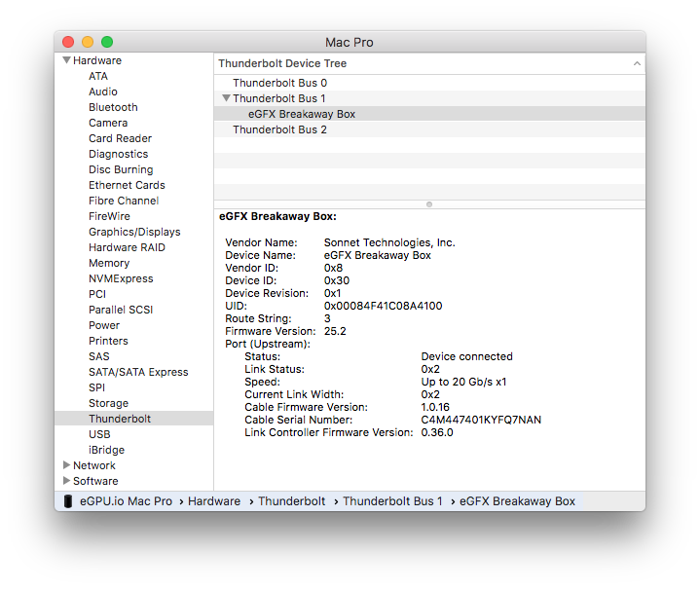Open Card Reader info

click(x=120, y=138)
